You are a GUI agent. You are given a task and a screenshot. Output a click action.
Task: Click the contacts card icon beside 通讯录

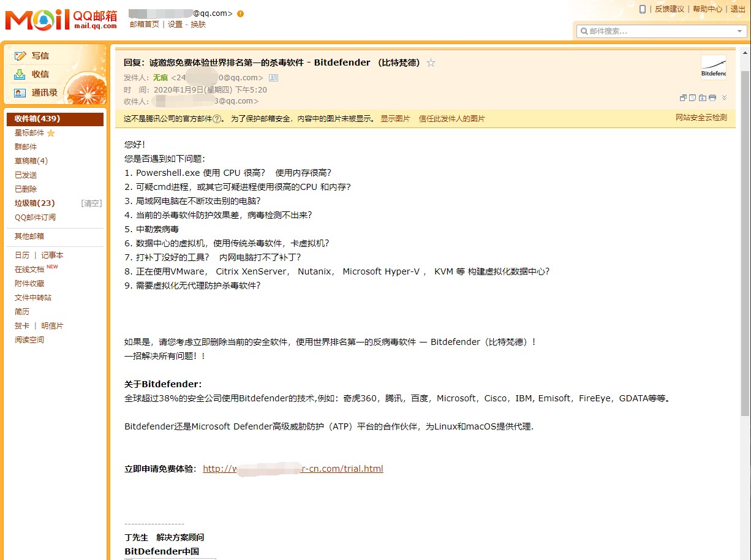(20, 93)
